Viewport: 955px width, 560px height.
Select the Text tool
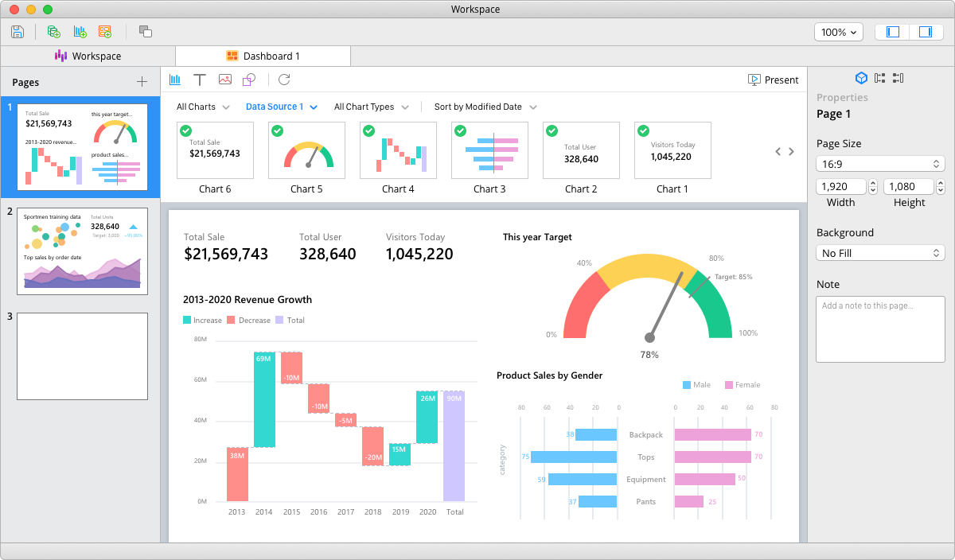pos(200,80)
